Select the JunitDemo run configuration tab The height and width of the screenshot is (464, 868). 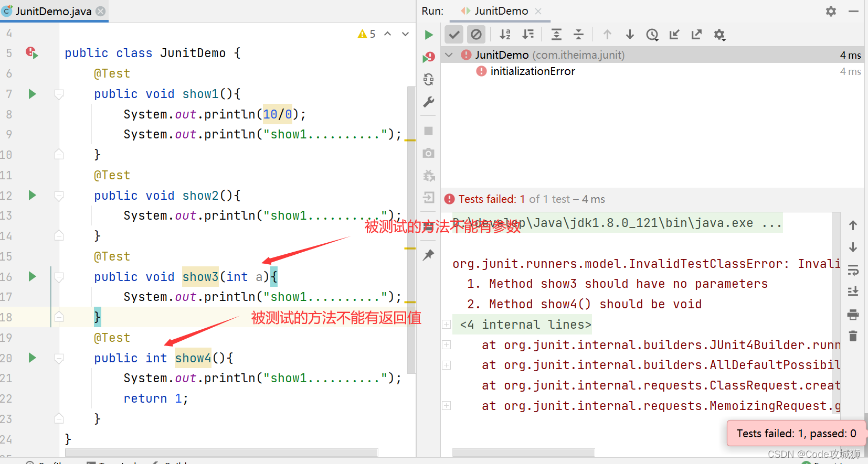click(501, 11)
